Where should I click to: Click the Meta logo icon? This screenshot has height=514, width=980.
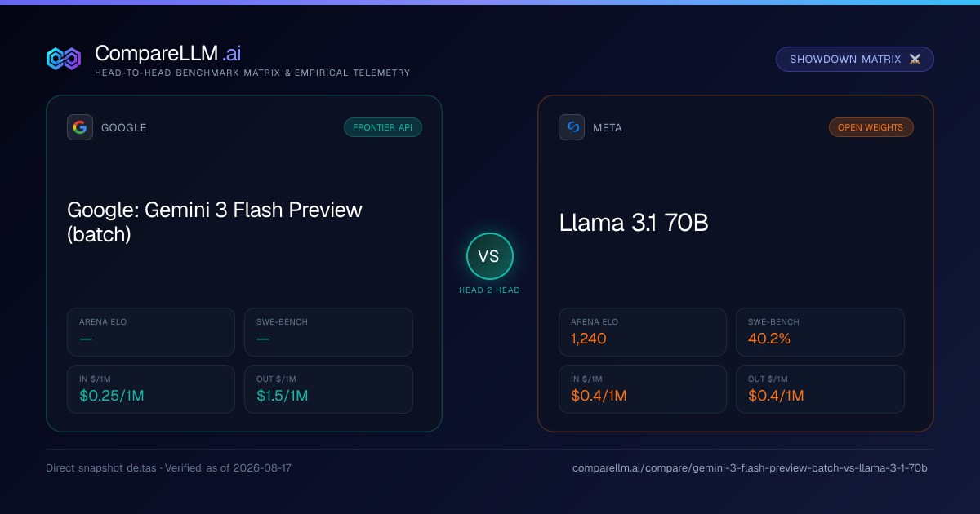click(x=572, y=127)
